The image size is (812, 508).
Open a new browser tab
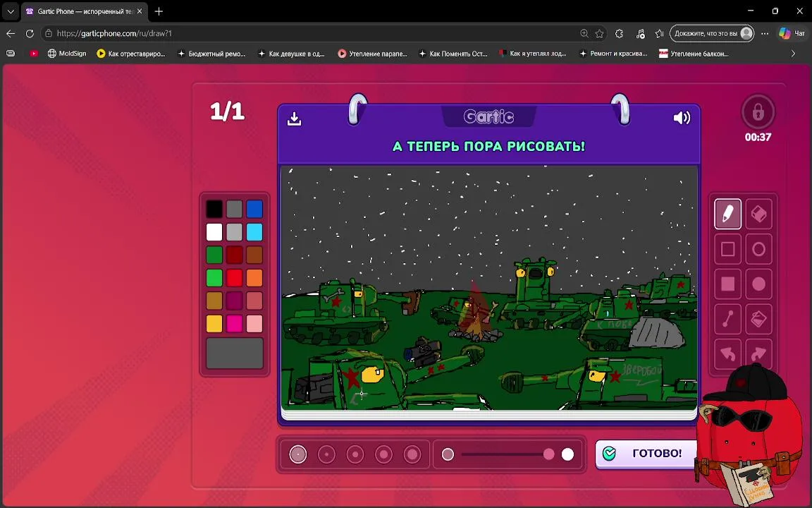coord(159,11)
